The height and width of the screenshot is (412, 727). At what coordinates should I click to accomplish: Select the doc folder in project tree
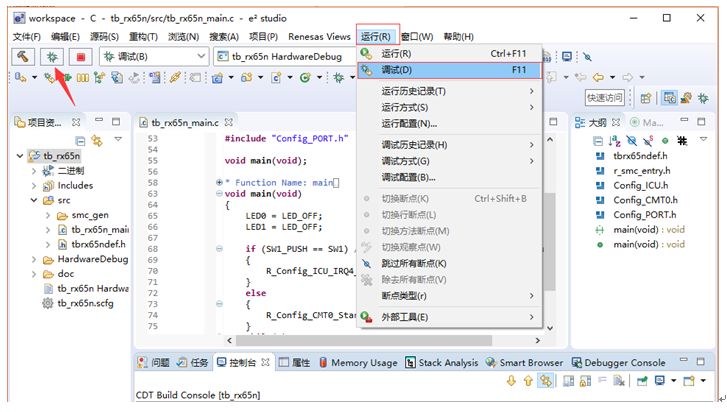(x=65, y=274)
